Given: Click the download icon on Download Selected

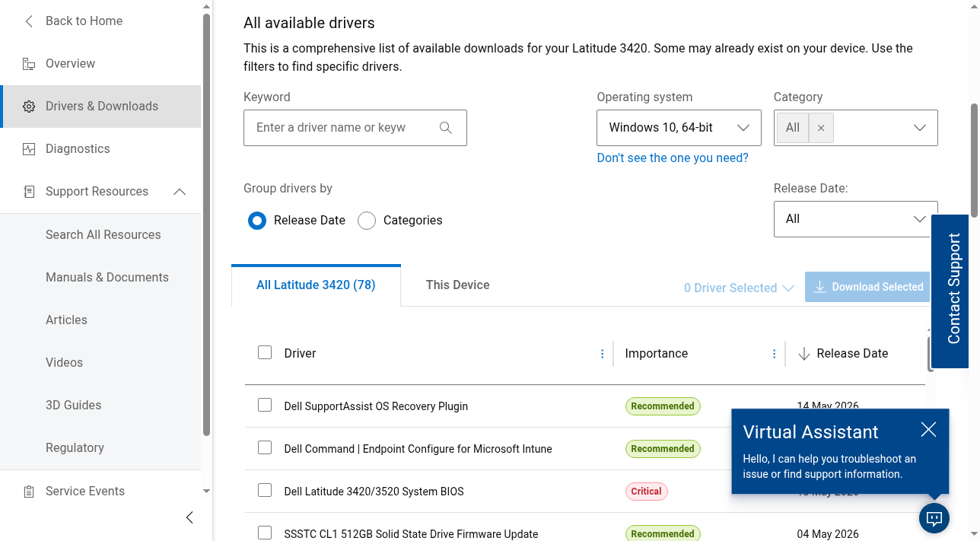Looking at the screenshot, I should 819,287.
